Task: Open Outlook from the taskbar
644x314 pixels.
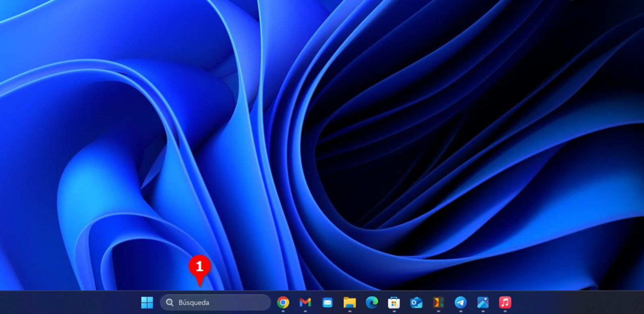Action: [x=416, y=302]
